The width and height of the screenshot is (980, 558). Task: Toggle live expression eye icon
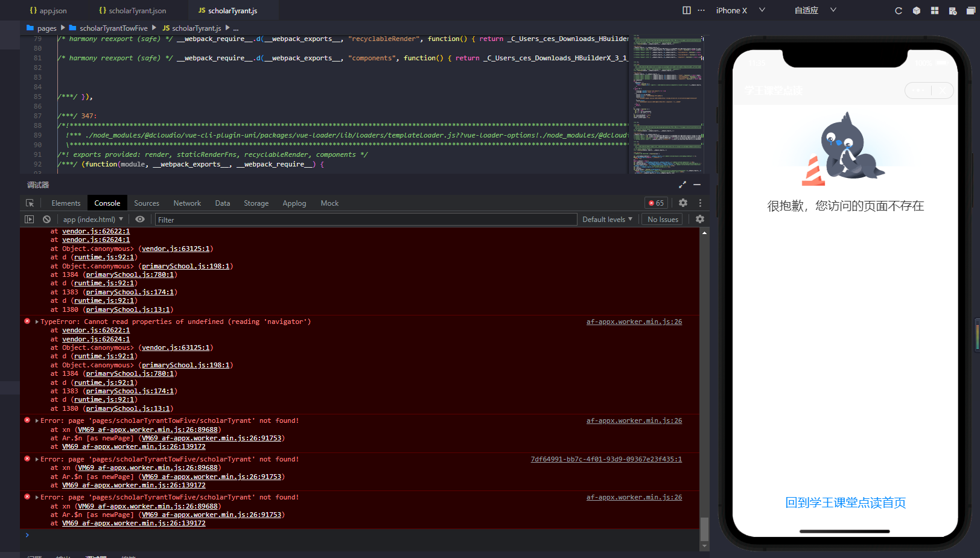140,220
